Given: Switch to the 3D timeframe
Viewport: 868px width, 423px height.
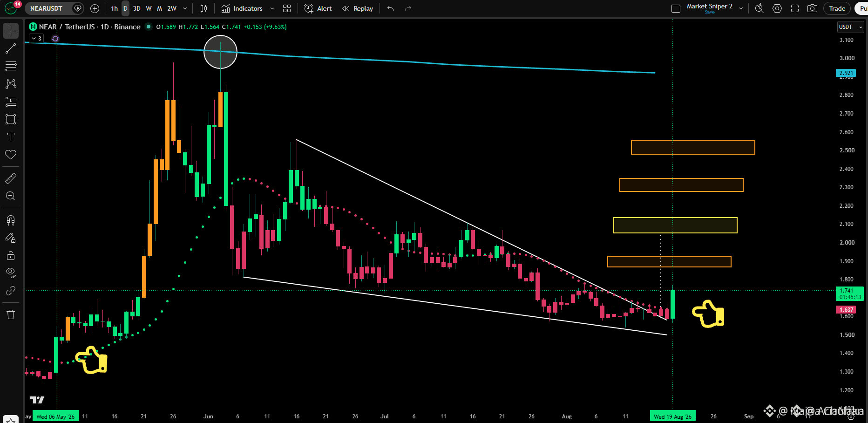Looking at the screenshot, I should [137, 8].
